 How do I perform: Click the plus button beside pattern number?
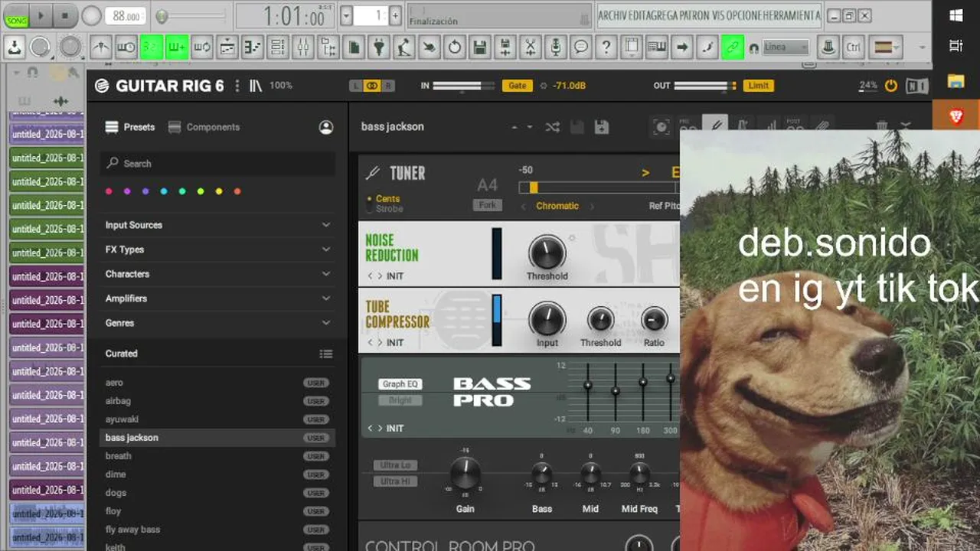[395, 15]
